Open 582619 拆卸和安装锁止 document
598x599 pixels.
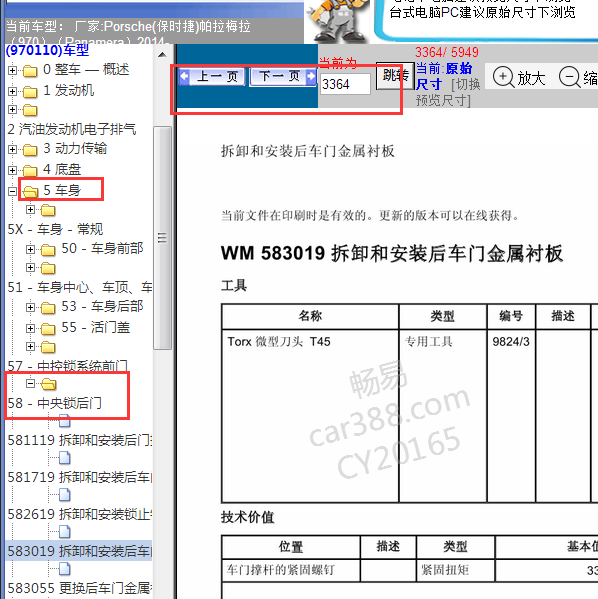pos(79,515)
